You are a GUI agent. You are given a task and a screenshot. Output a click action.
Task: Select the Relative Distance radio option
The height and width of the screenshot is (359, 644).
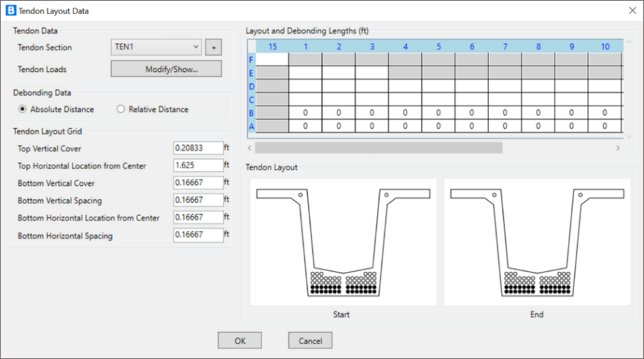(120, 109)
